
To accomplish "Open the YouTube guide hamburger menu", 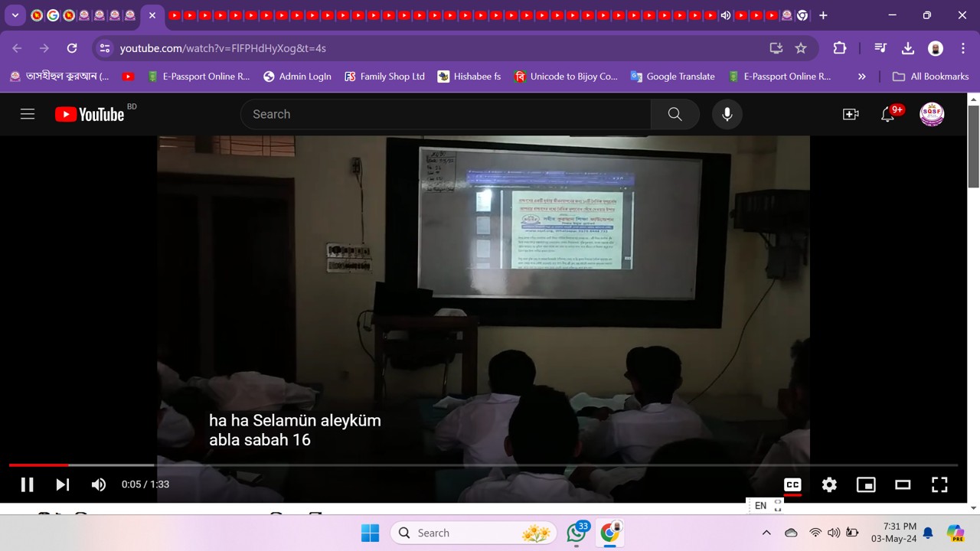I will point(28,114).
